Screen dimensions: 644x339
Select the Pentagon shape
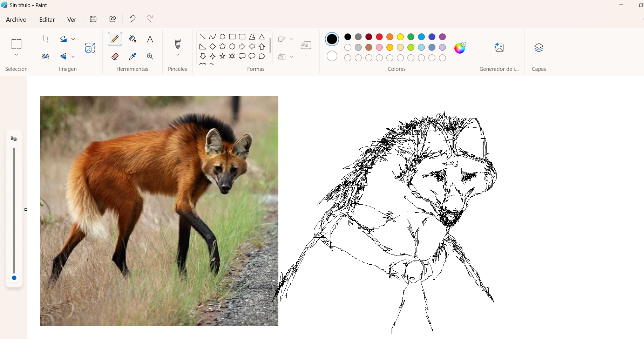(222, 47)
